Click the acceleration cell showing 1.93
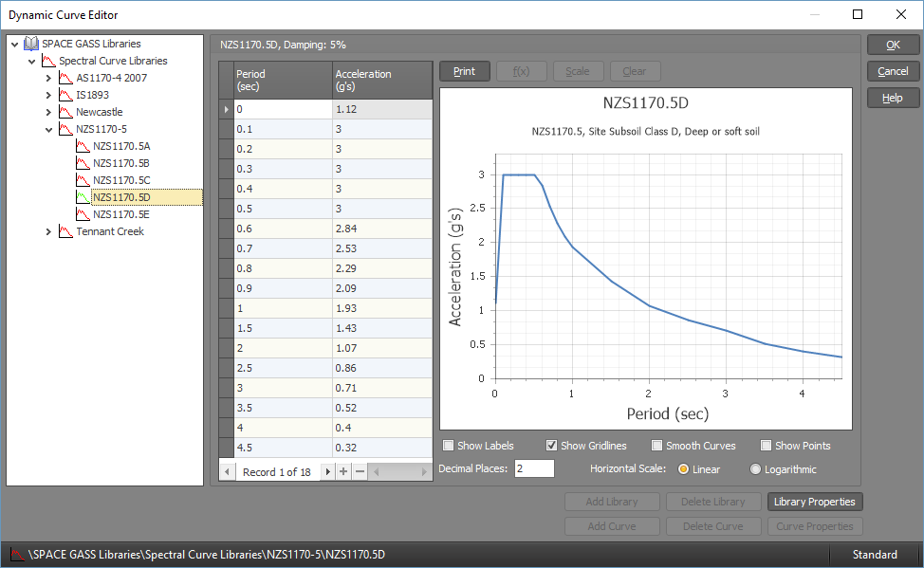924x568 pixels. [382, 308]
